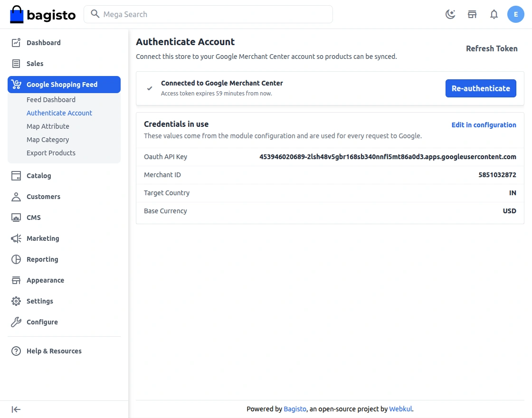Image resolution: width=532 pixels, height=418 pixels.
Task: Click the Marketing megaphone icon
Action: (x=16, y=238)
